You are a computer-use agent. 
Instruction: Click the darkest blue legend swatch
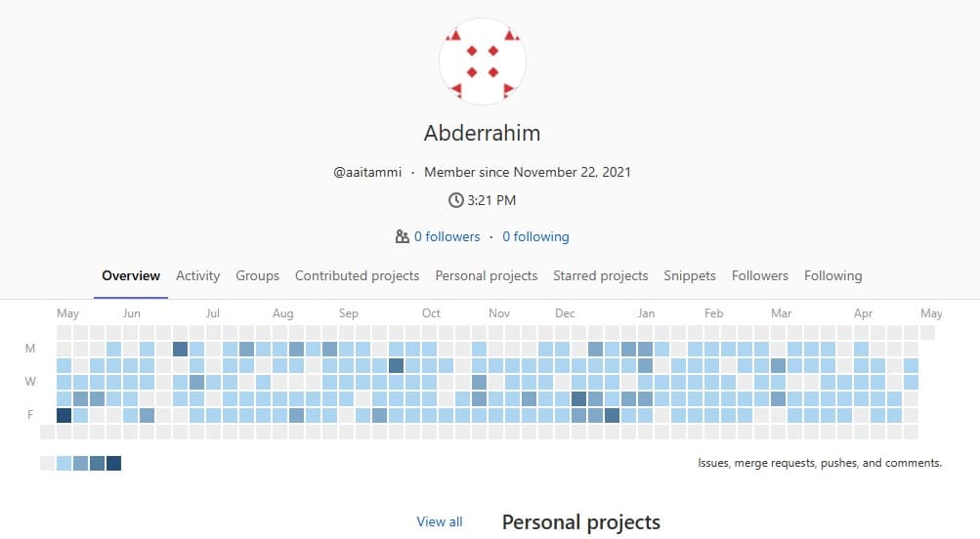click(x=113, y=463)
